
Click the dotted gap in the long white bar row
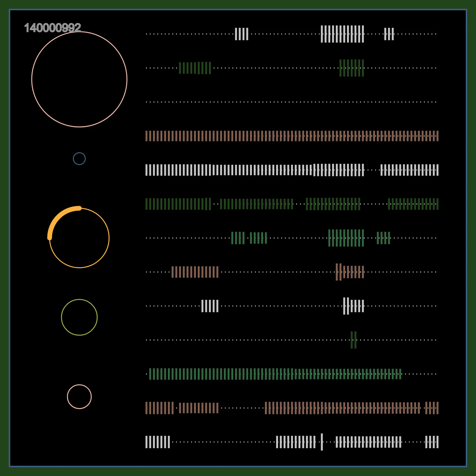click(x=372, y=170)
